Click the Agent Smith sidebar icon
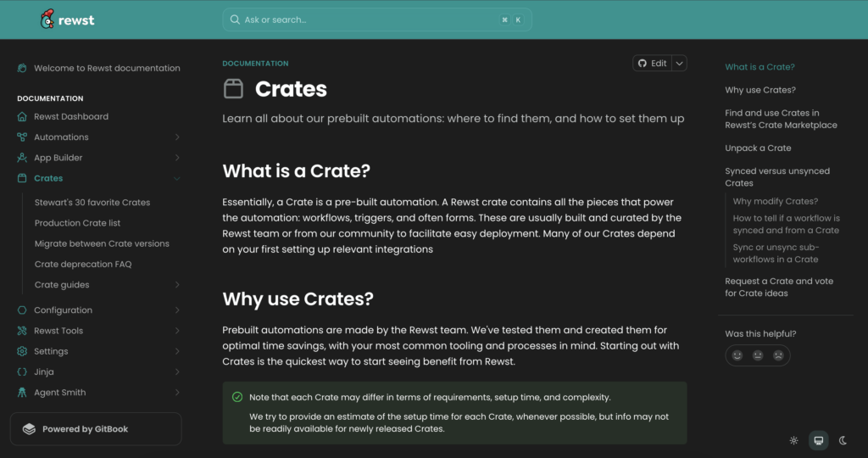Image resolution: width=868 pixels, height=458 pixels. (x=22, y=393)
